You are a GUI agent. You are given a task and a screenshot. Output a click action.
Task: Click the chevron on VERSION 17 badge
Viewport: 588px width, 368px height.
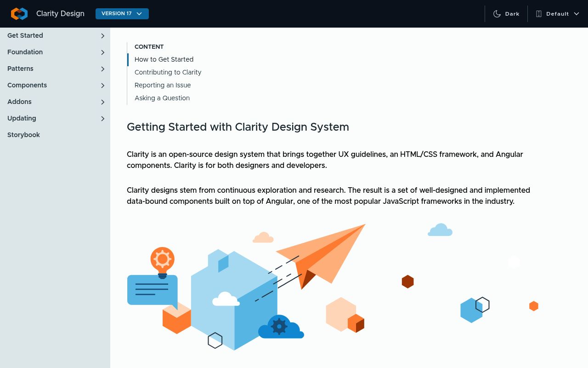point(139,14)
